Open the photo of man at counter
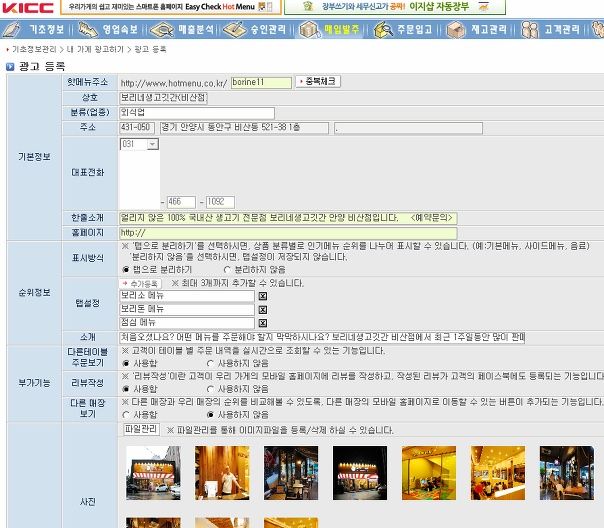The height and width of the screenshot is (528, 604). pyautogui.click(x=222, y=473)
